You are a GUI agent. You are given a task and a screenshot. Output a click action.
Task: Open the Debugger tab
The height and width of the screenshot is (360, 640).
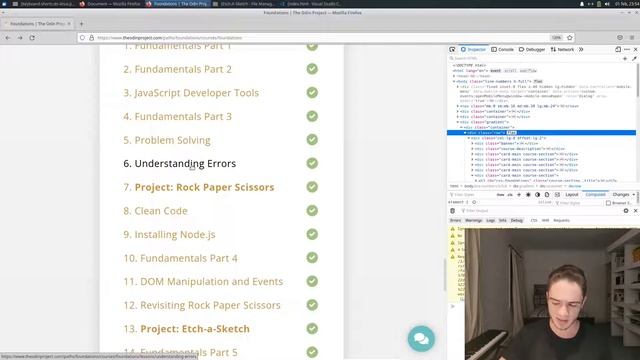pos(532,49)
